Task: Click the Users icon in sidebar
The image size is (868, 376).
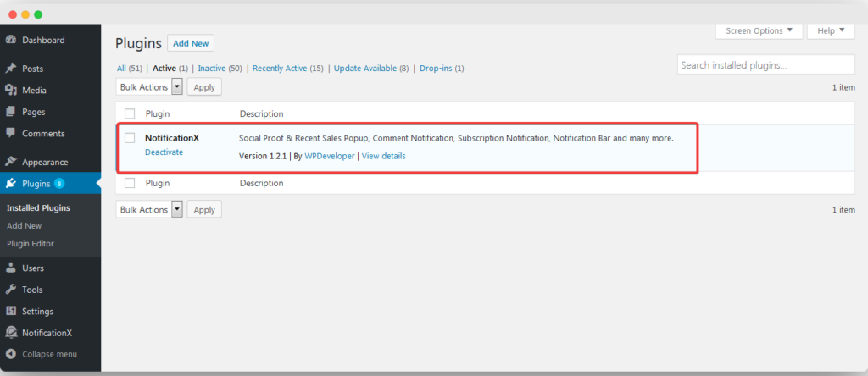Action: (11, 268)
